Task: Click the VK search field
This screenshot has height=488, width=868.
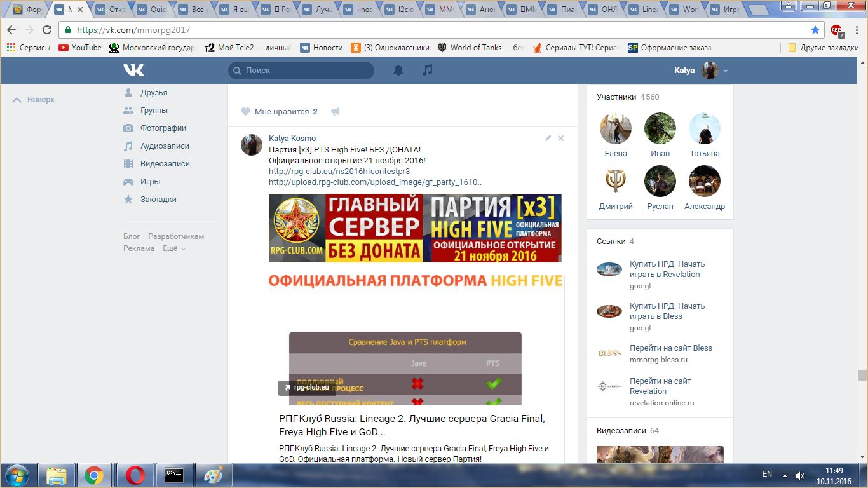Action: click(301, 71)
